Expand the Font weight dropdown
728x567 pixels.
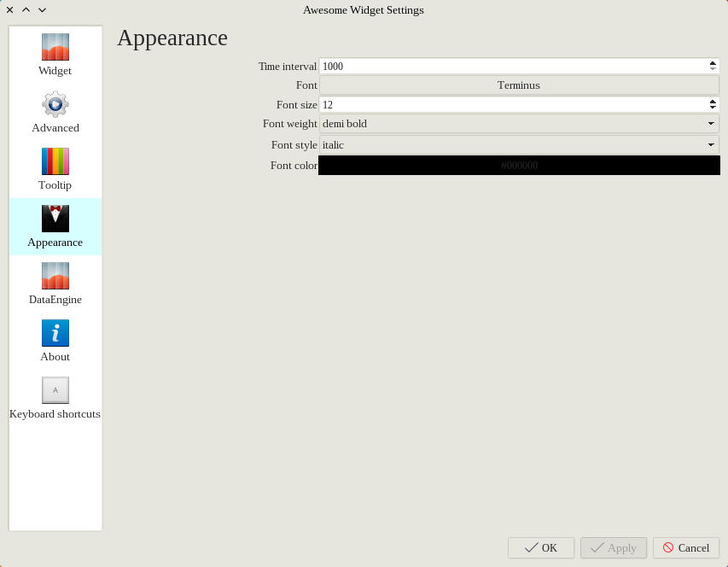pos(519,124)
